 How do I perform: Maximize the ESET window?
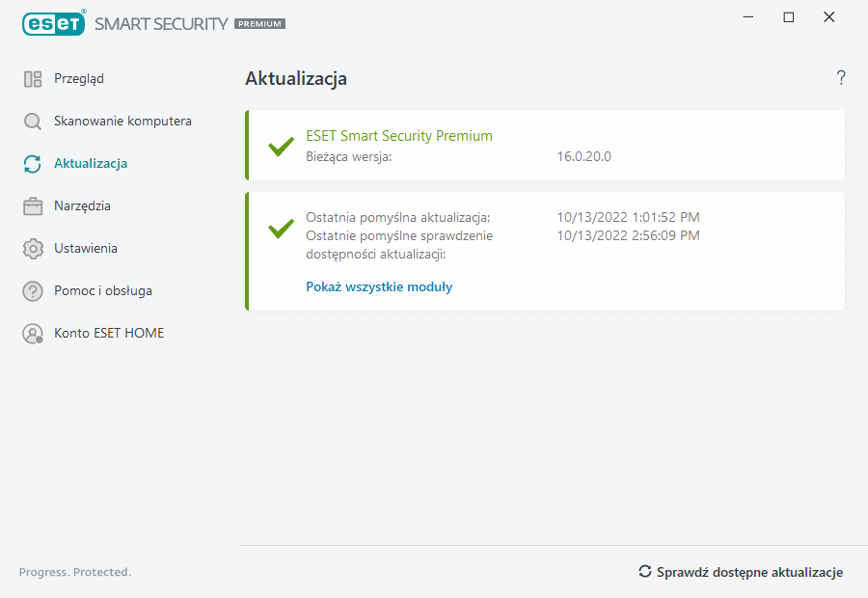pos(789,17)
